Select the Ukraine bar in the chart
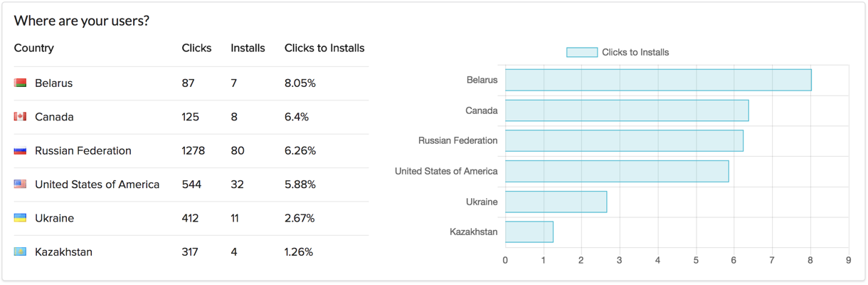 [x=556, y=202]
